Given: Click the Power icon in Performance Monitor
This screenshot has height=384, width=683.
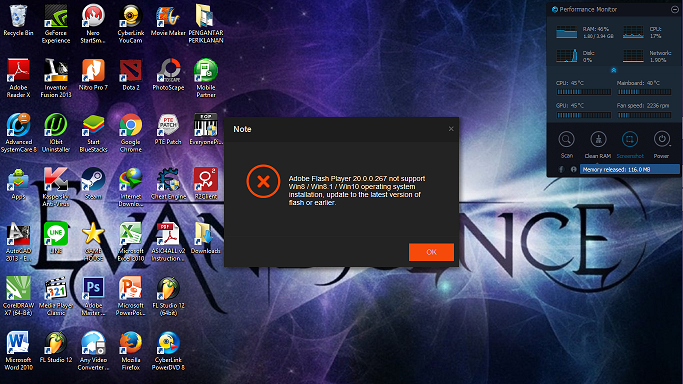Looking at the screenshot, I should point(661,140).
